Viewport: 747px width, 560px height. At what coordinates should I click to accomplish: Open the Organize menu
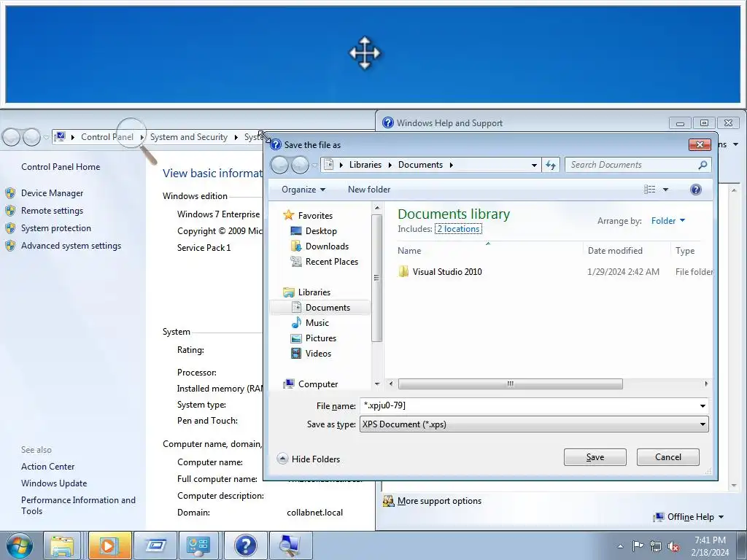click(x=303, y=190)
